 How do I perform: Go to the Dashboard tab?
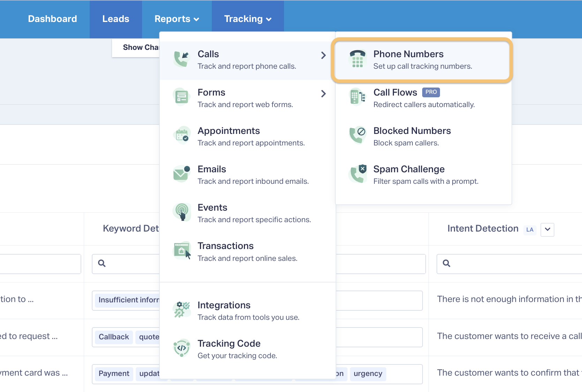click(x=52, y=19)
